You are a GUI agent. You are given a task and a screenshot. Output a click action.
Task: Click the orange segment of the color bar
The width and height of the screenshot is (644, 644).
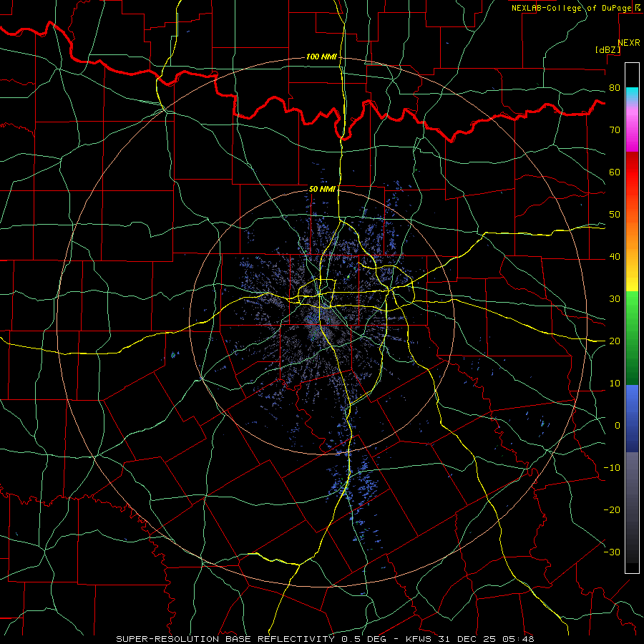pos(632,234)
